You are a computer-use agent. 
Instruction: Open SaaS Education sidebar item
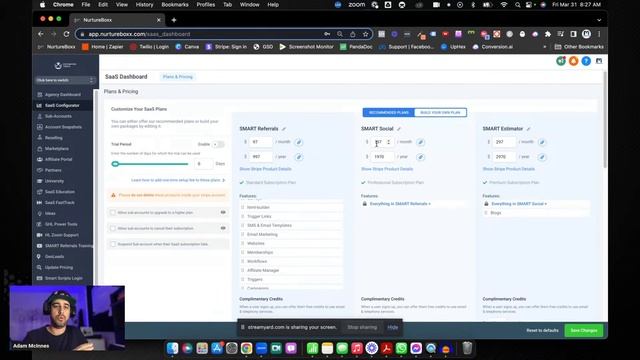click(x=60, y=192)
